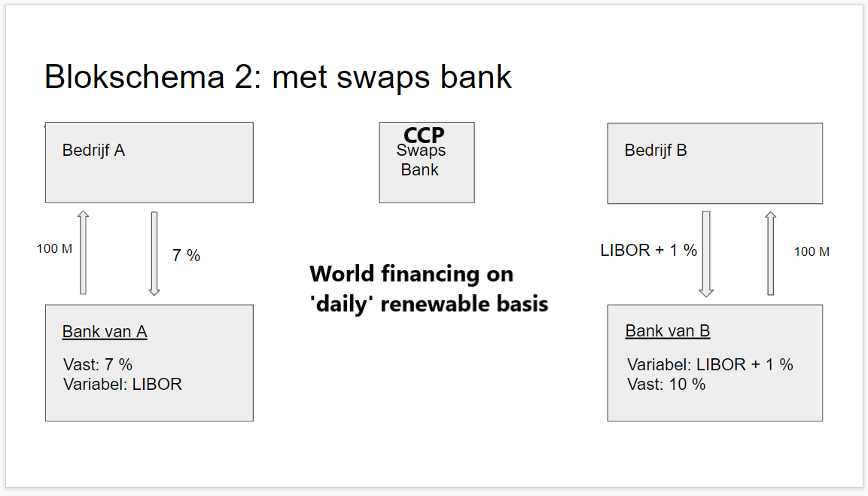Select the Bedrijf A box
Screen dimensions: 868x496
pyautogui.click(x=149, y=173)
